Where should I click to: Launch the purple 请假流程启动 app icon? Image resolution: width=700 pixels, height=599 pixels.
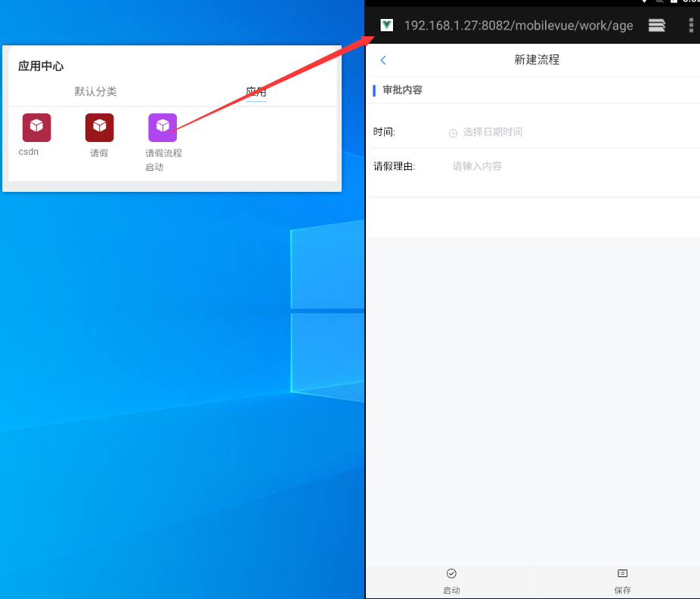coord(163,128)
